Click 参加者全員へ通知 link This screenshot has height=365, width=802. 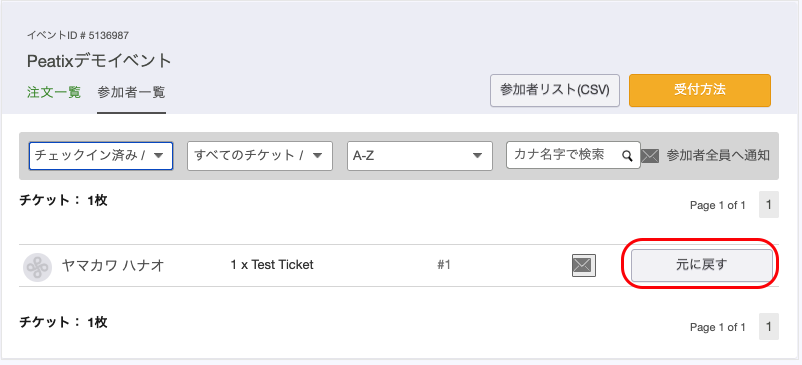(718, 156)
